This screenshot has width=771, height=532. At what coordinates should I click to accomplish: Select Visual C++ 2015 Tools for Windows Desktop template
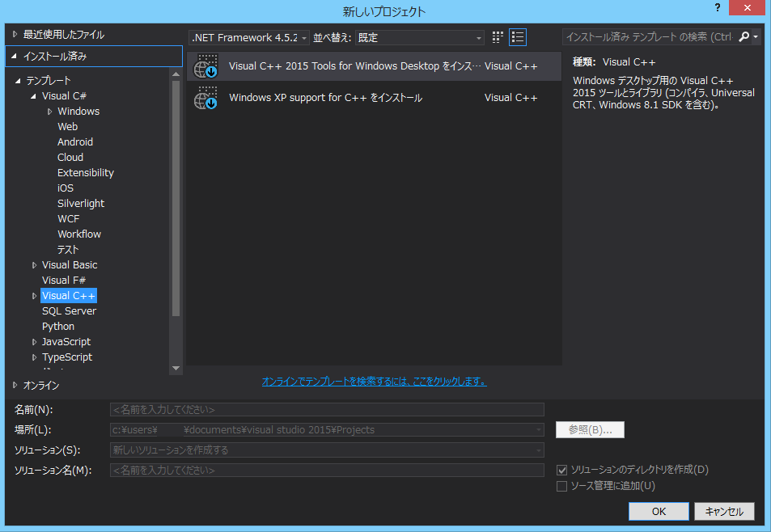pos(374,66)
